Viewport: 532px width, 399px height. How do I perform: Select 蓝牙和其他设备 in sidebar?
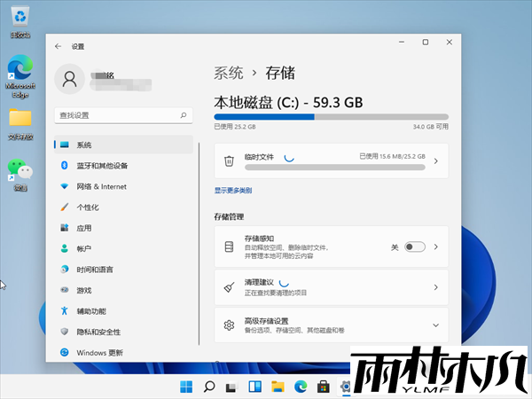point(101,166)
